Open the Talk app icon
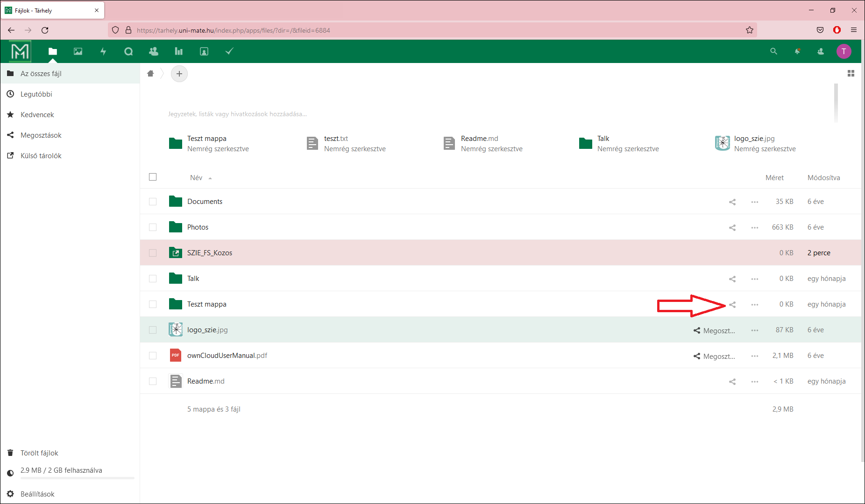Viewport: 865px width, 504px height. (x=128, y=51)
